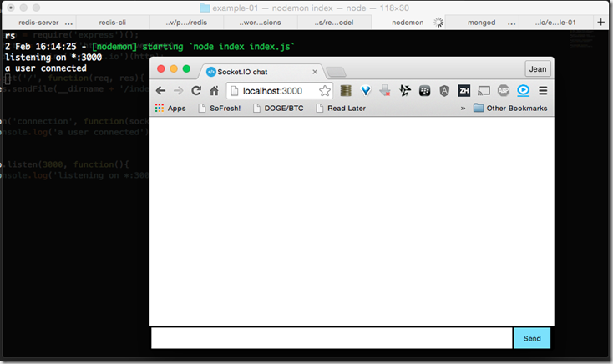Click the BlackBerry extension icon
Screen dimensions: 613x364
click(424, 91)
